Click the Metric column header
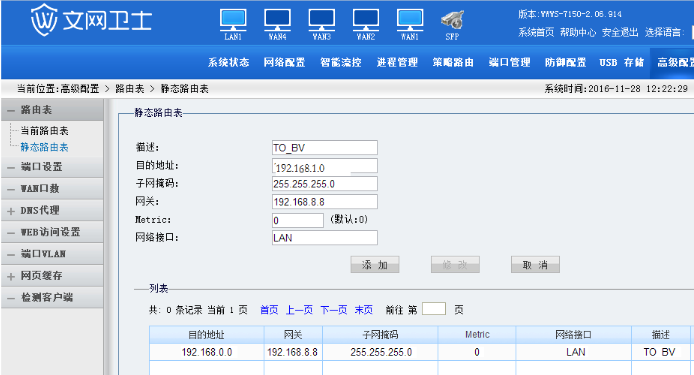This screenshot has height=375, width=694. (477, 335)
